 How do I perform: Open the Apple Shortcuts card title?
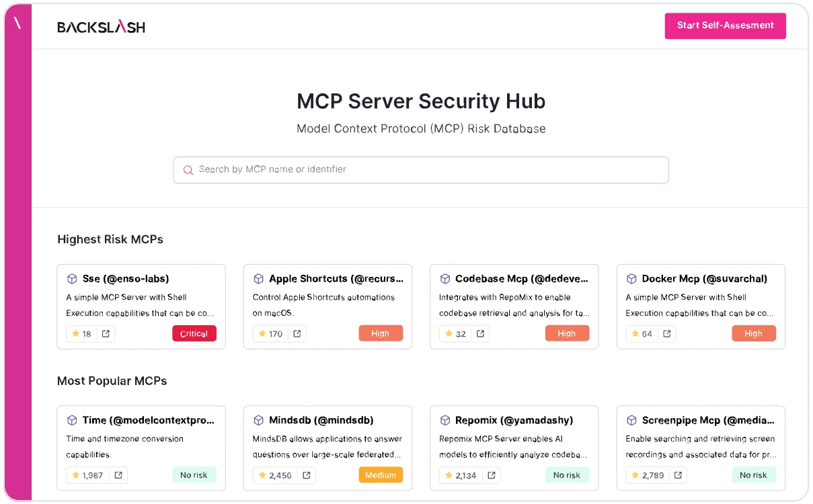click(336, 279)
